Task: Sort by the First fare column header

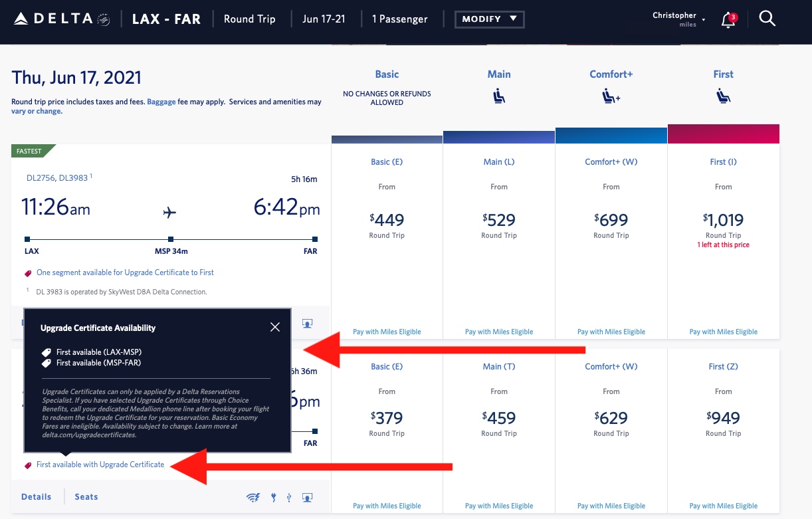Action: click(x=724, y=74)
